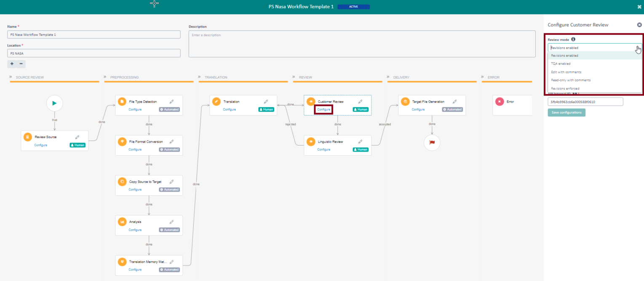Click the Review mode info icon
Screen dimensions: 644x281
coord(573,39)
